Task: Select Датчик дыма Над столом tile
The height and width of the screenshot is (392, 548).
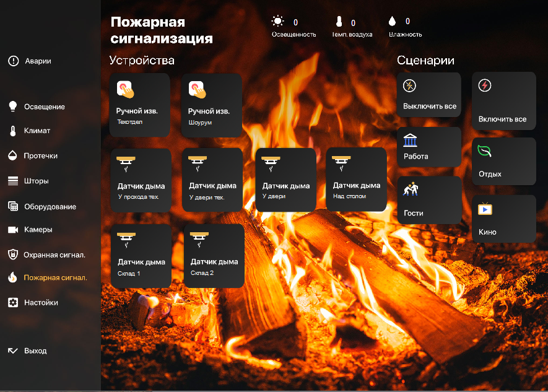Action: click(356, 179)
